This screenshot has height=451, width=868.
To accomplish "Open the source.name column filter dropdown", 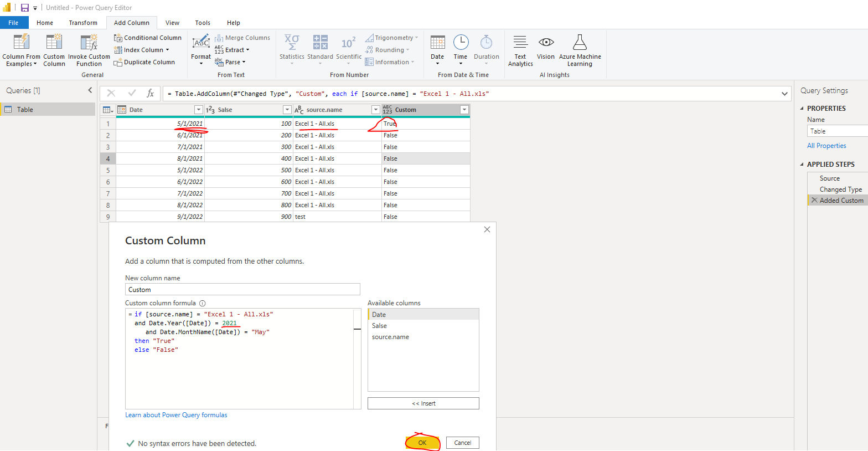I will [376, 110].
